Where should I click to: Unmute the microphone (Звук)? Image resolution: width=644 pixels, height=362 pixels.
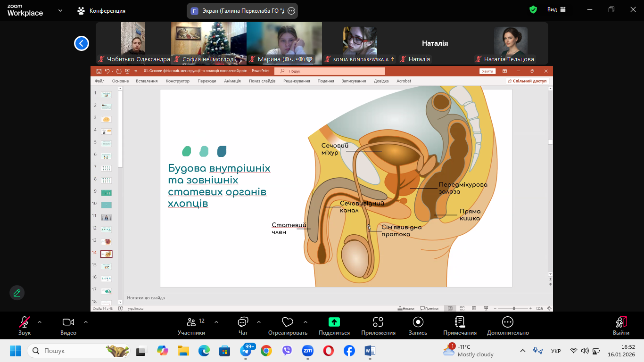click(25, 325)
